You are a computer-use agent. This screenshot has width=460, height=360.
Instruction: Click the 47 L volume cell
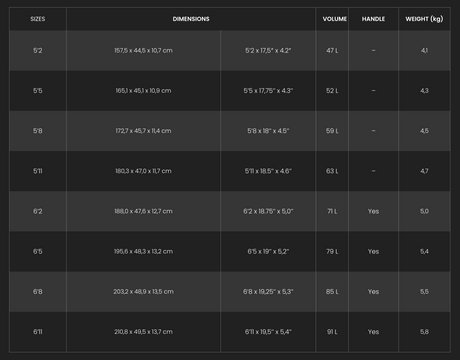332,51
